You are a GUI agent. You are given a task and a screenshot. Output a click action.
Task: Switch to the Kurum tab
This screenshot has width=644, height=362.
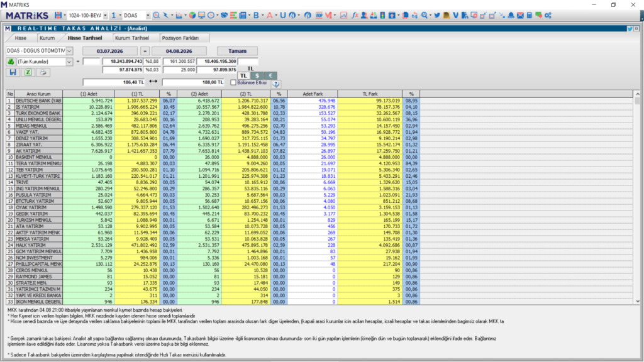click(47, 38)
